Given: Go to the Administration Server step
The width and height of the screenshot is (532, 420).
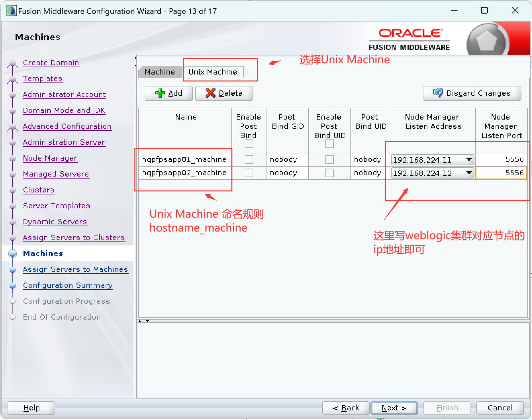Looking at the screenshot, I should [x=64, y=142].
